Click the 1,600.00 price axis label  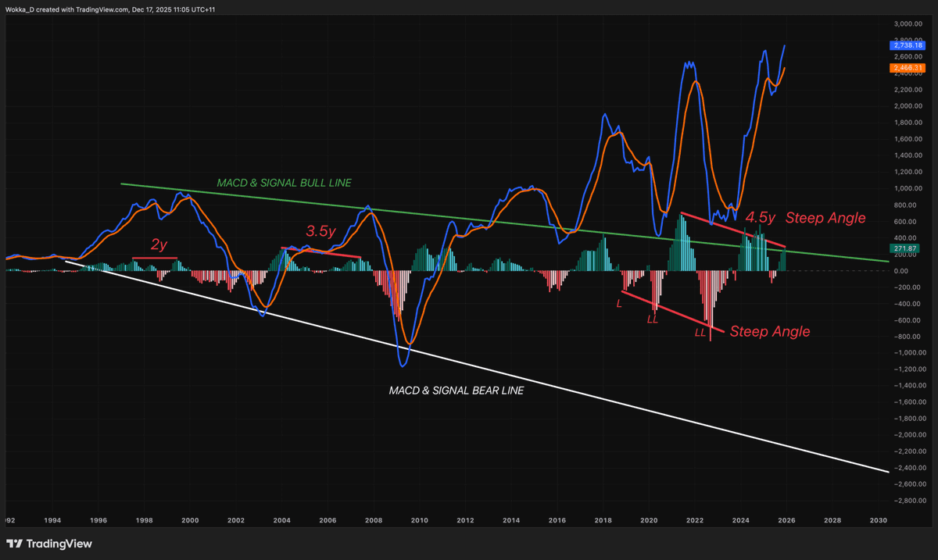tap(908, 139)
